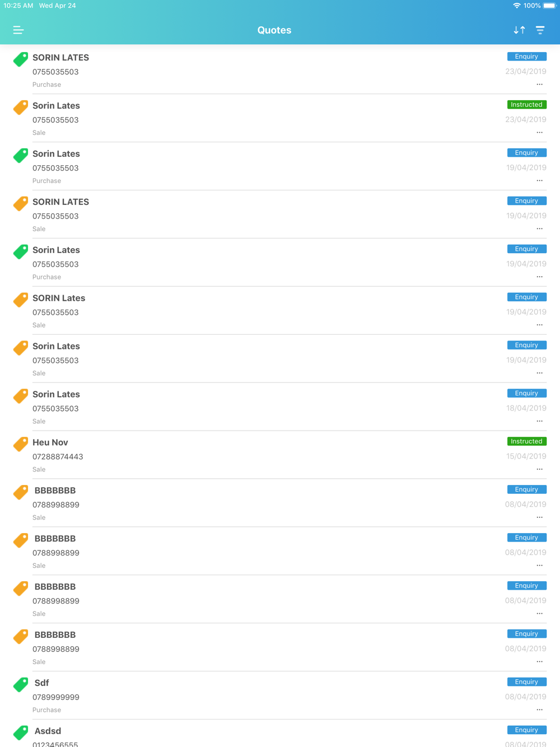Open the filter icon in header
The image size is (560, 747).
coord(540,30)
